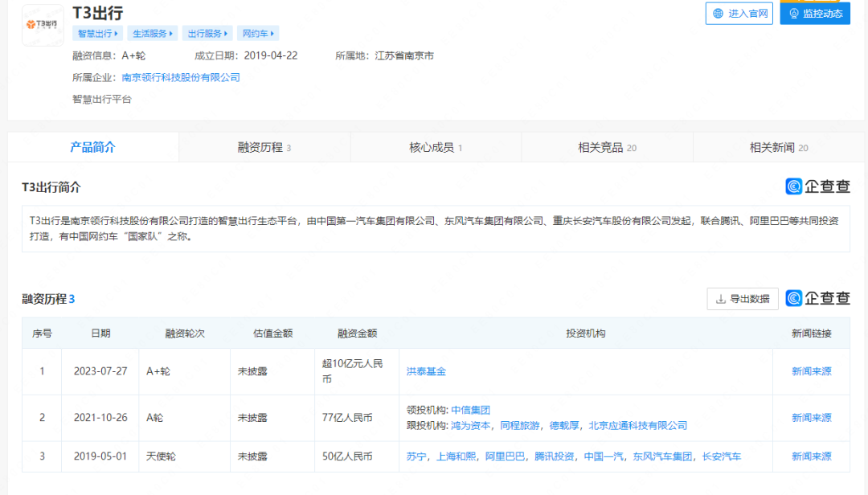868x495 pixels.
Task: Open investor link 苏宁
Action: pos(416,456)
